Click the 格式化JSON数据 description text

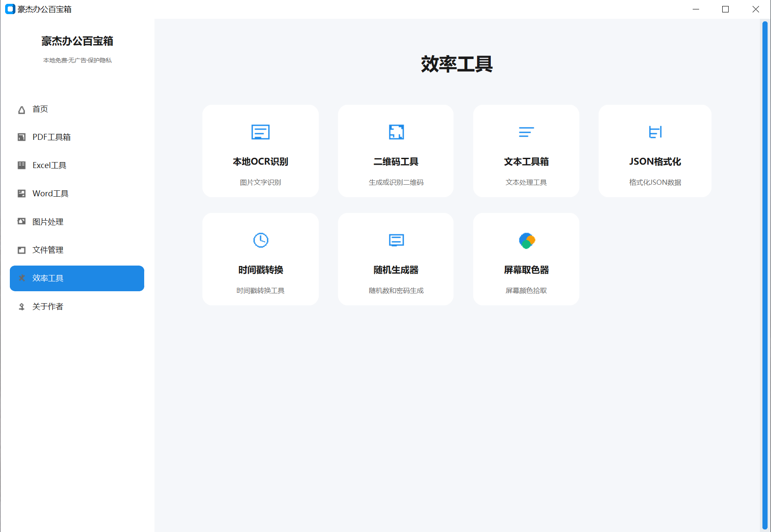click(x=655, y=183)
